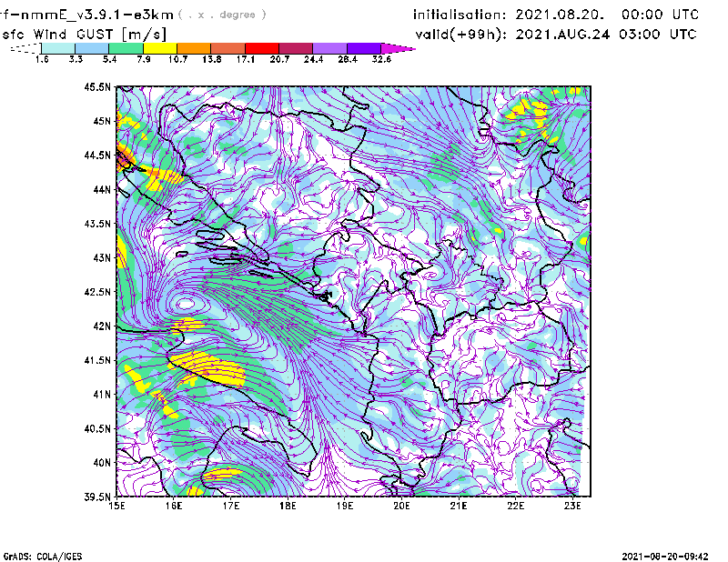
Task: Click the '20E' longitude label
Action: pyautogui.click(x=401, y=506)
